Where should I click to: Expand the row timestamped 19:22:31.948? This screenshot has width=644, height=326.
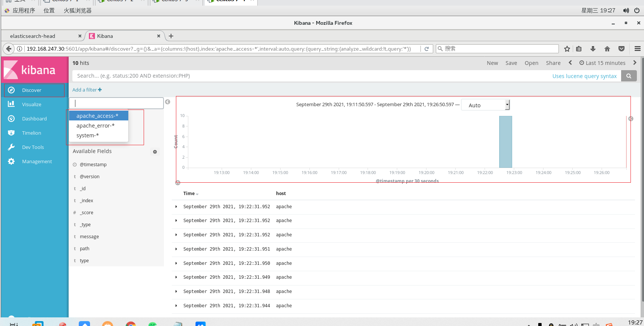click(x=176, y=291)
